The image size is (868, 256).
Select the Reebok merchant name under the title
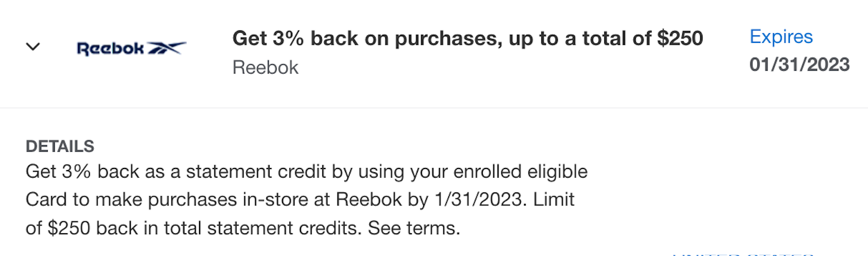[265, 67]
